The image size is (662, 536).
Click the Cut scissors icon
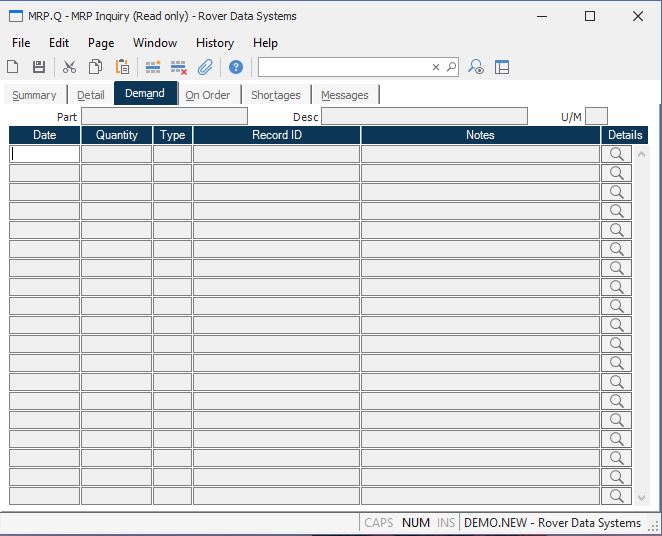pos(69,67)
